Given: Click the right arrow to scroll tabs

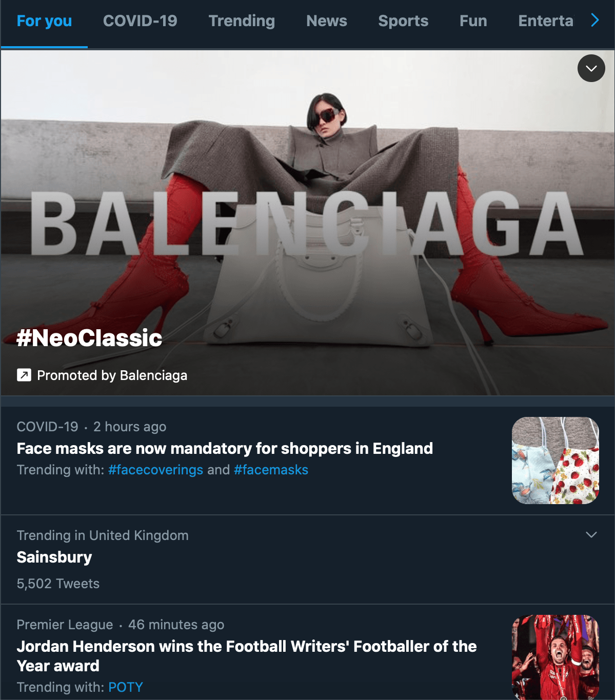Looking at the screenshot, I should click(x=595, y=21).
